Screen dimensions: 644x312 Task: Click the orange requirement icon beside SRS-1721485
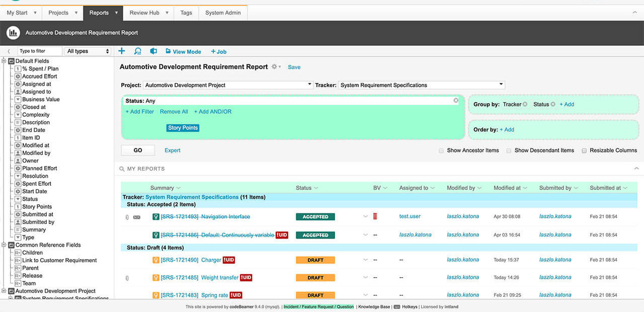tap(156, 278)
